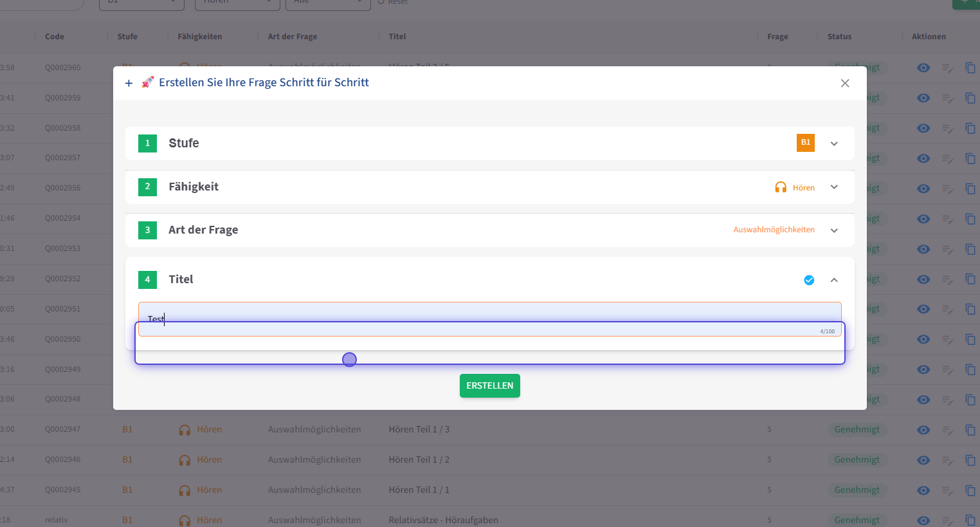
Task: Expand the Fähigkeit step chevron
Action: click(x=834, y=187)
